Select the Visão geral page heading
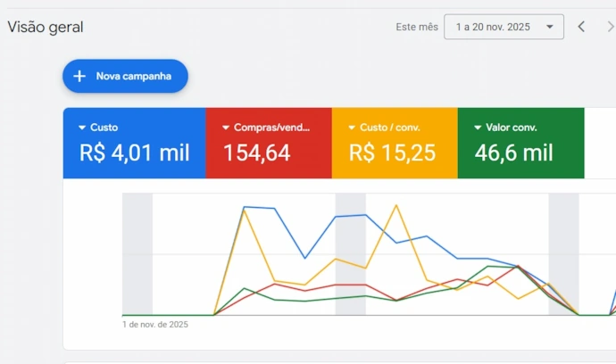This screenshot has width=616, height=364. click(x=46, y=27)
